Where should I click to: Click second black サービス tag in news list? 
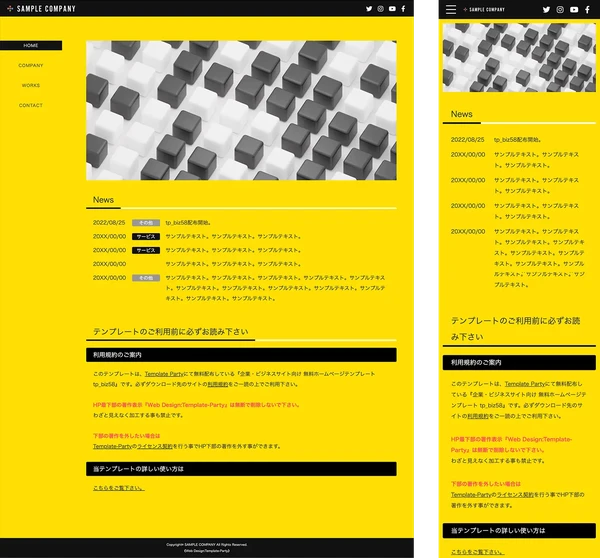[146, 250]
